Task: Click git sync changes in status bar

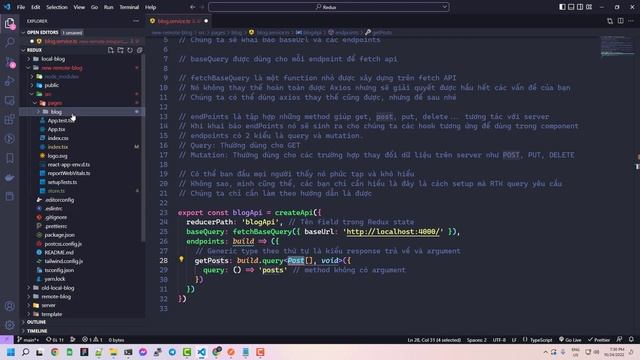Action: pos(55,340)
